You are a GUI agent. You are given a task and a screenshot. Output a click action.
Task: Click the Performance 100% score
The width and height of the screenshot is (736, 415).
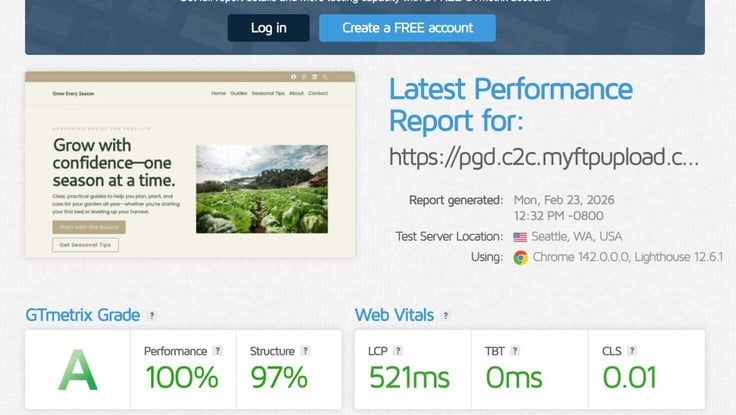(x=182, y=377)
